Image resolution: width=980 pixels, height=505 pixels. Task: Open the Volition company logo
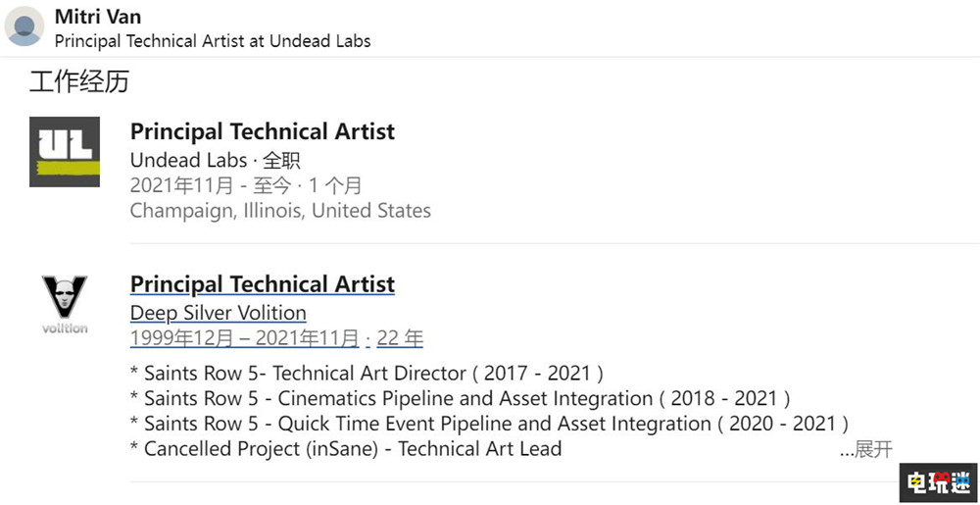(65, 304)
